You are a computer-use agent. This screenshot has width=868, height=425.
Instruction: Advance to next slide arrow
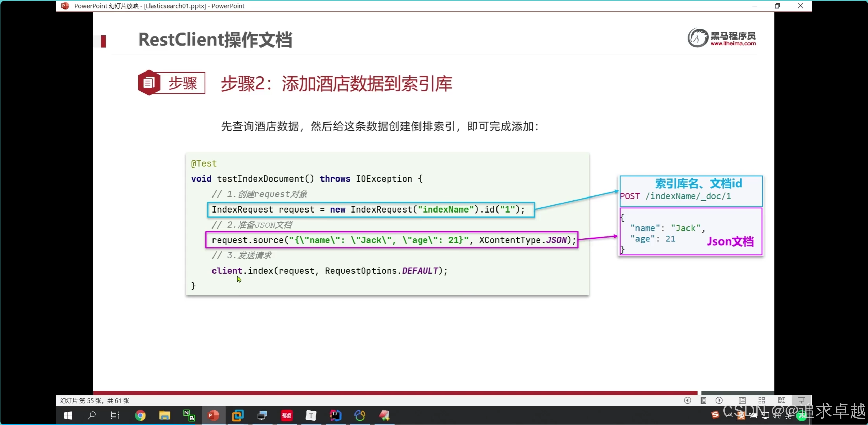tap(719, 400)
